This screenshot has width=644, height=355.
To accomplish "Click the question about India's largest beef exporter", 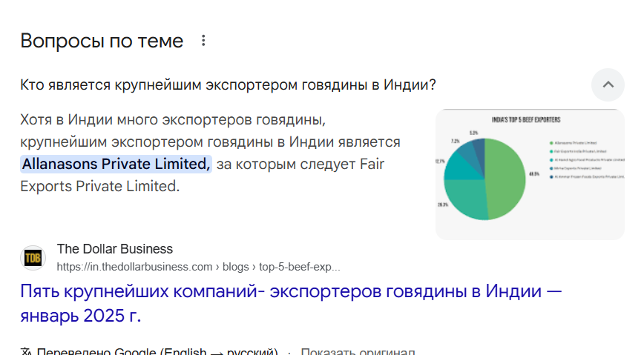I will tap(228, 85).
